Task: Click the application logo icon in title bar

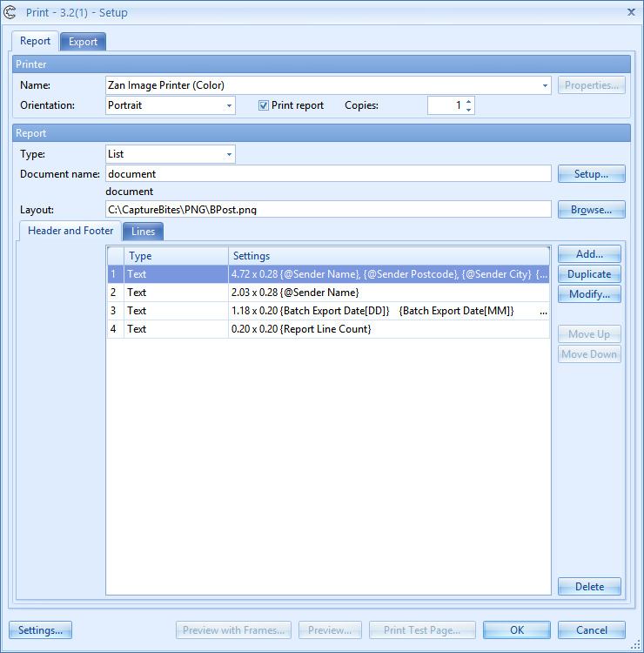Action: coord(10,12)
